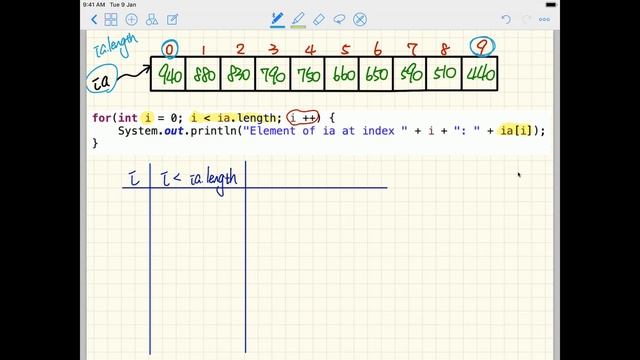Tap the array cell containing 790
640x360 pixels.
273,74
